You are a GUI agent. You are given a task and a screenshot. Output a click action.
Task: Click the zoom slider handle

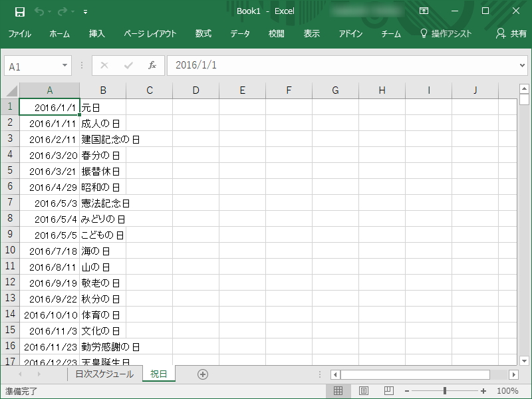(445, 391)
